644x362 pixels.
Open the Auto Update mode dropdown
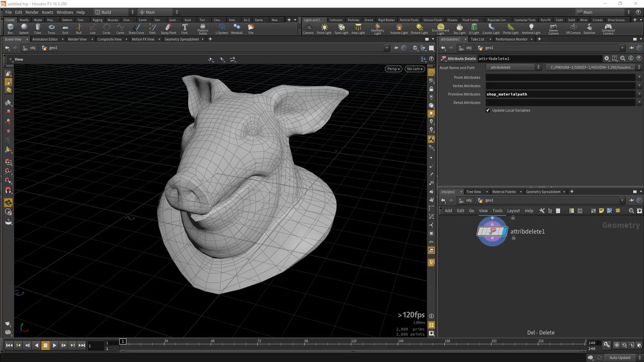(622, 357)
